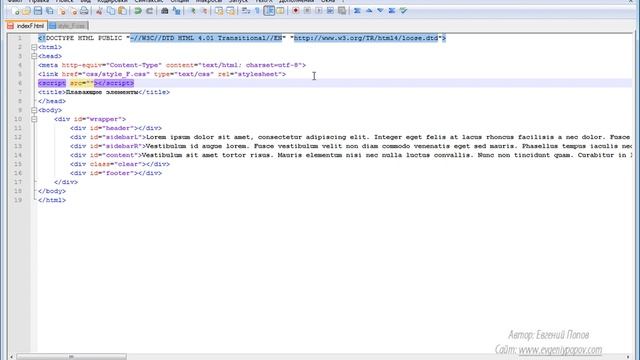Print the file using the printer icon
Screen dimensions: 640x360
tap(84, 11)
